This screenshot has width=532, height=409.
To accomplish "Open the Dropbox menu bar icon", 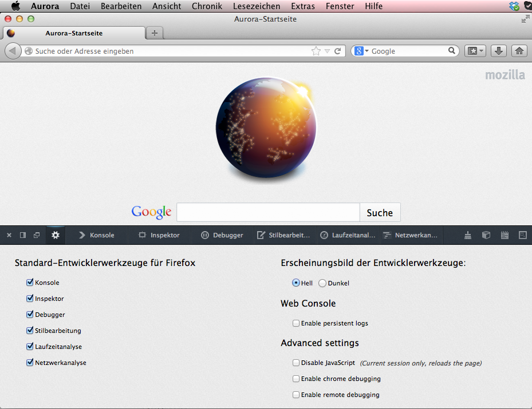I will click(514, 6).
